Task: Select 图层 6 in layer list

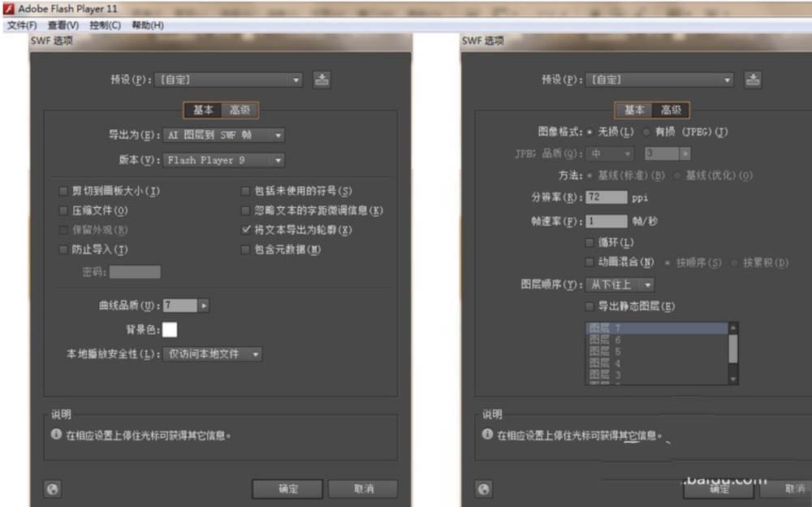Action: tap(657, 340)
